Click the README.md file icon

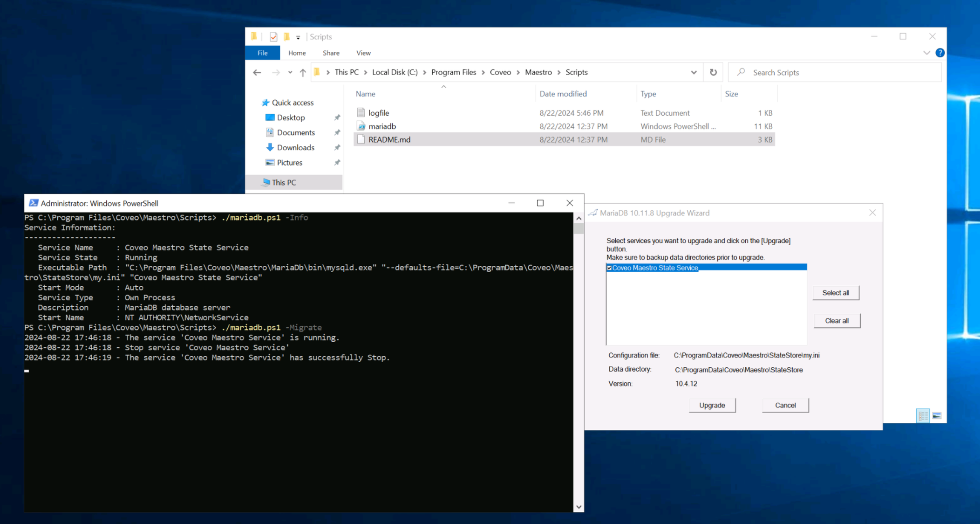(361, 139)
